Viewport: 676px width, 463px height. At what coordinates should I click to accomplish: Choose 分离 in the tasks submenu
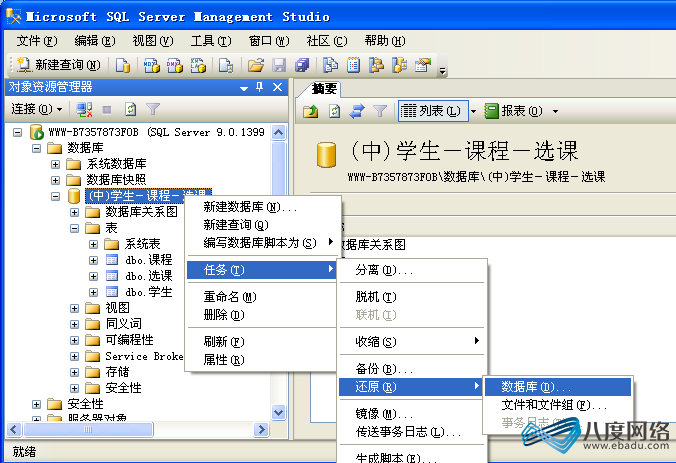(x=412, y=270)
